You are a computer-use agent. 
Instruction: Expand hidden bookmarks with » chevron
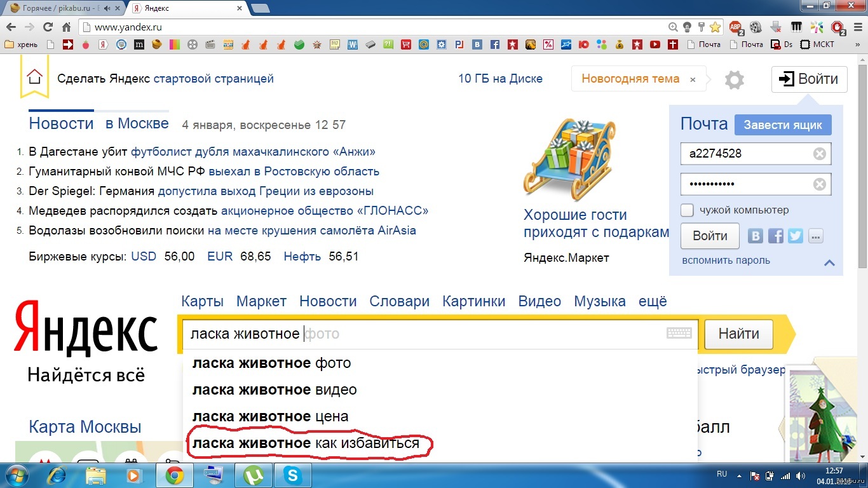click(857, 44)
